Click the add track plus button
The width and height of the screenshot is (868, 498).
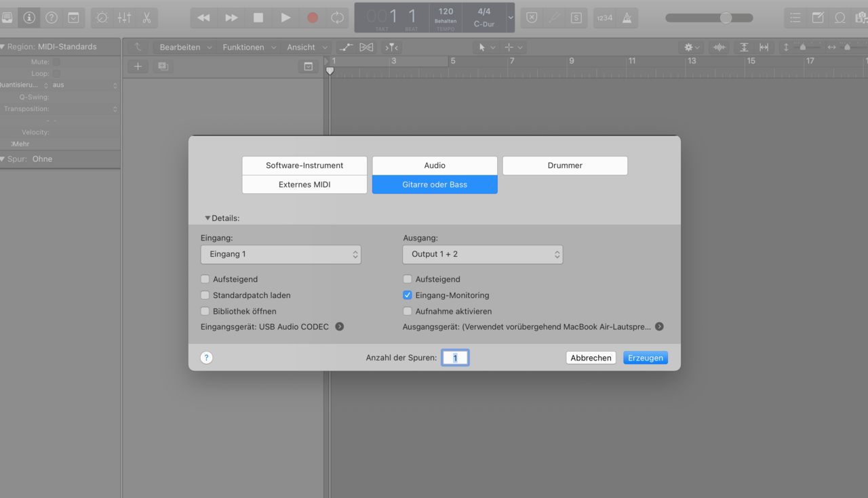coord(138,66)
